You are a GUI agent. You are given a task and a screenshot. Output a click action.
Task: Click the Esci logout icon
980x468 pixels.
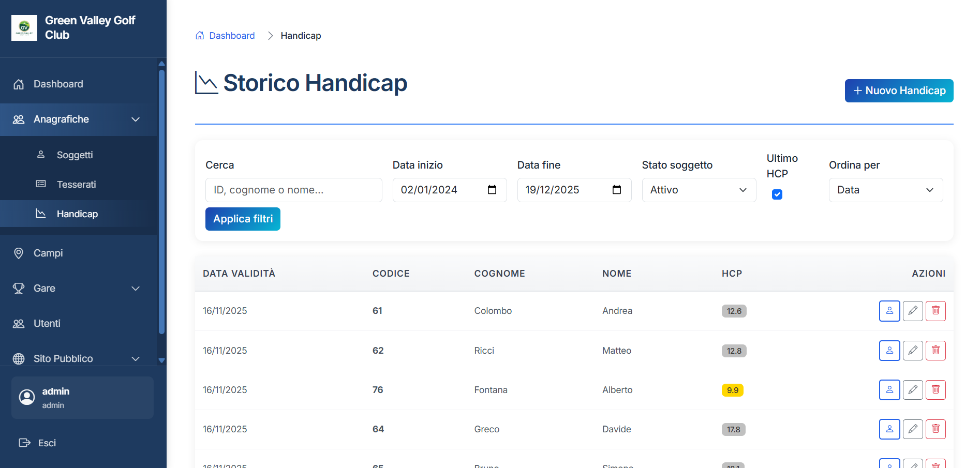tap(25, 443)
